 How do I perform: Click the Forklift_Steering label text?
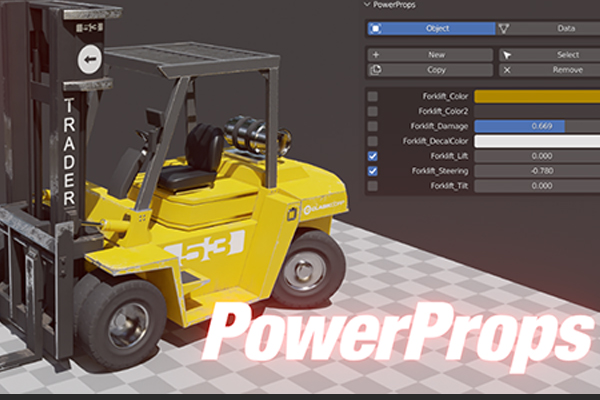coord(440,171)
